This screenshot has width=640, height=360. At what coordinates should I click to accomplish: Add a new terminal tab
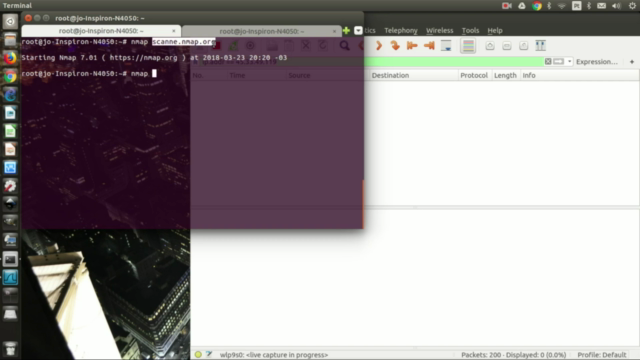[x=346, y=31]
